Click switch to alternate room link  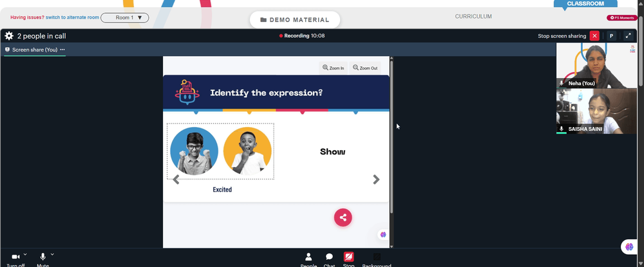72,17
